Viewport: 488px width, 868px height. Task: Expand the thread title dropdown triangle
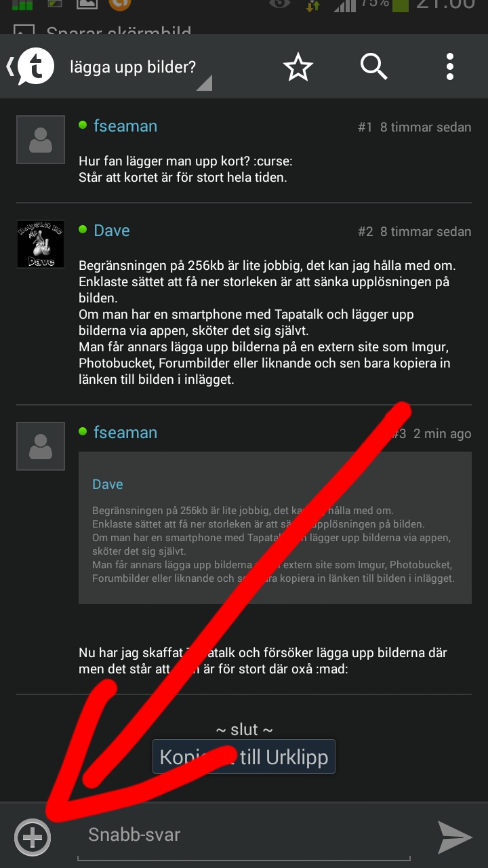pos(203,83)
